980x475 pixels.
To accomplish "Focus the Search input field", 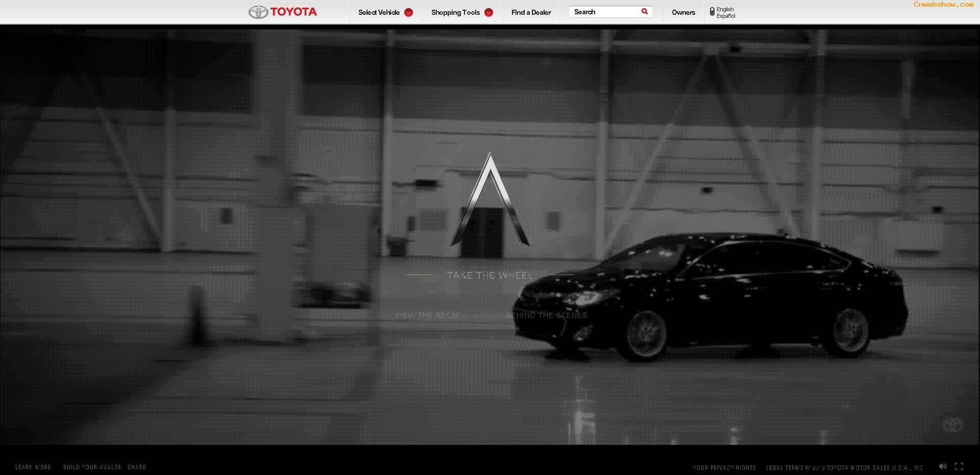I will [x=605, y=12].
